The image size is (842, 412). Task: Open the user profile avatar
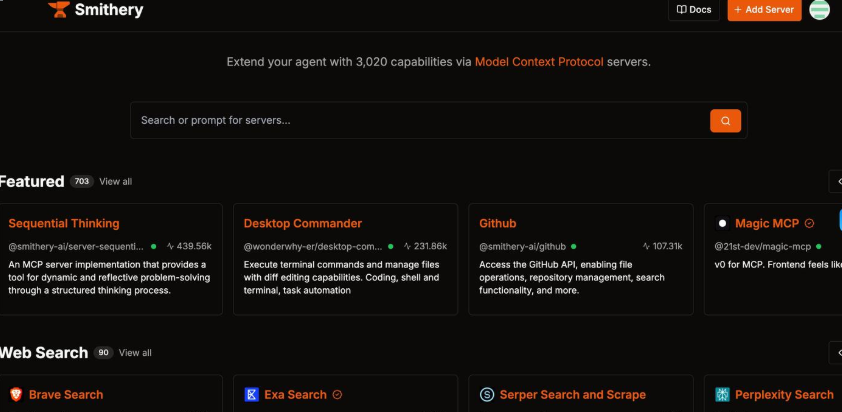pyautogui.click(x=819, y=10)
